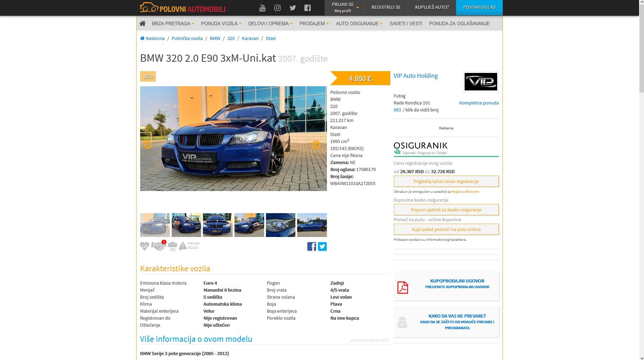This screenshot has width=644, height=360.
Task: Report listing via Prijavi oglas icon
Action: click(190, 246)
